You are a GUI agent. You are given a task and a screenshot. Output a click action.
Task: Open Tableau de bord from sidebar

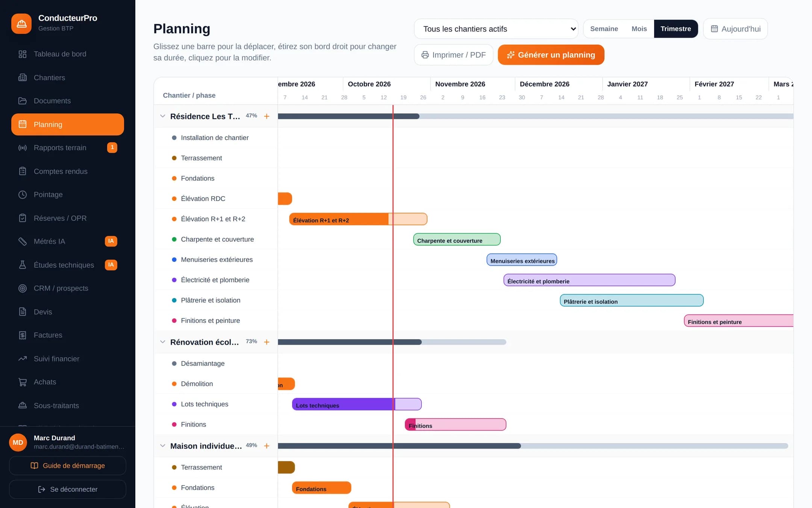pyautogui.click(x=68, y=54)
